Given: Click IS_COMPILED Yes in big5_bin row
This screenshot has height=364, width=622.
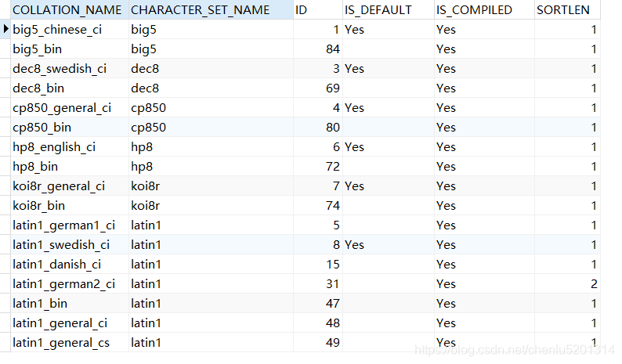Looking at the screenshot, I should [x=484, y=49].
